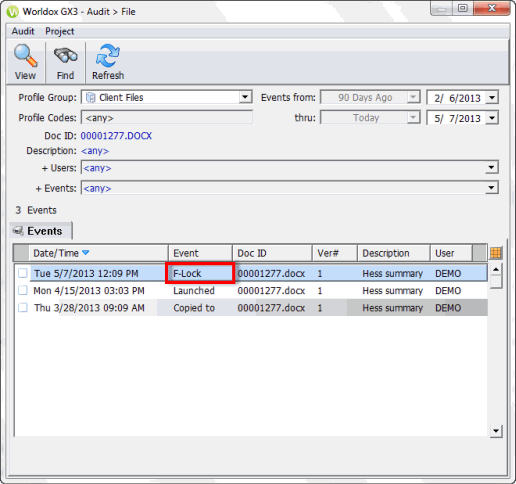This screenshot has height=484, width=516.
Task: Sort by Ver# column header
Action: coord(335,253)
